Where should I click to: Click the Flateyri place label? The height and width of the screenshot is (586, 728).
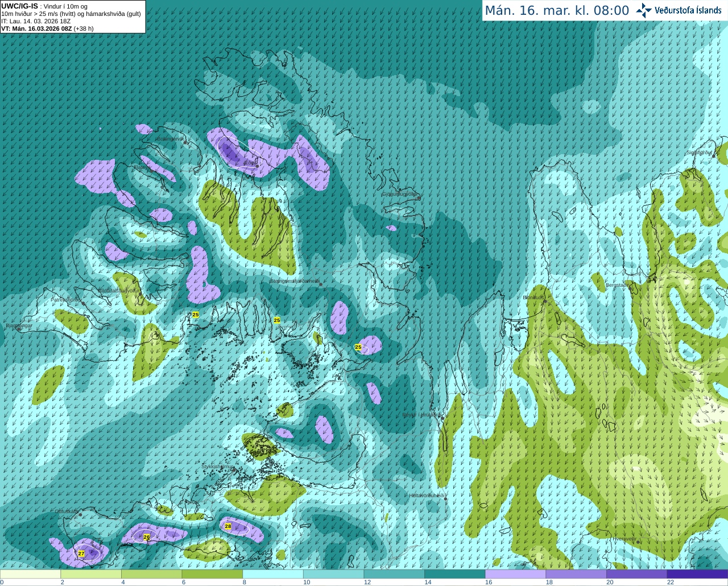[x=142, y=167]
